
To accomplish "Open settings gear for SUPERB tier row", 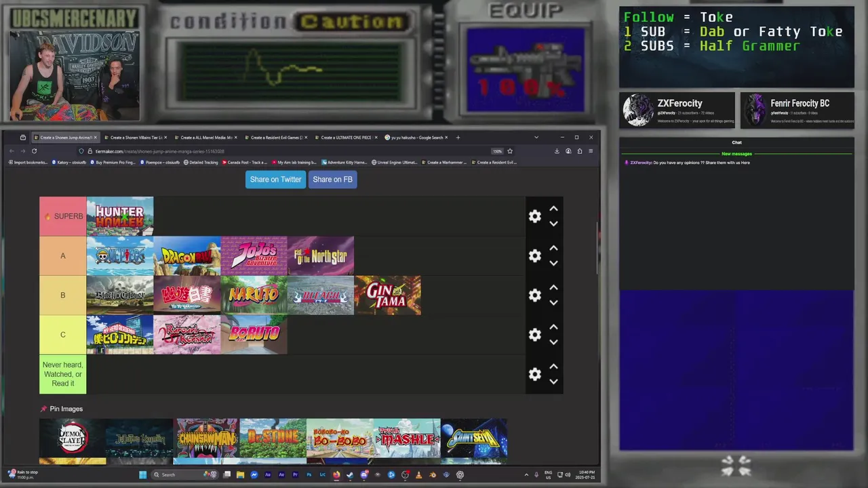I will 535,216.
